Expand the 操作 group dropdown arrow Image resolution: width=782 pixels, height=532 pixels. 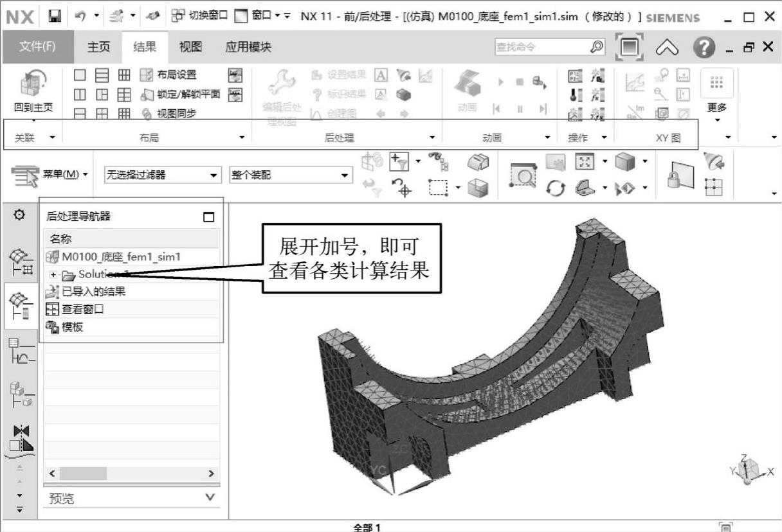point(604,137)
